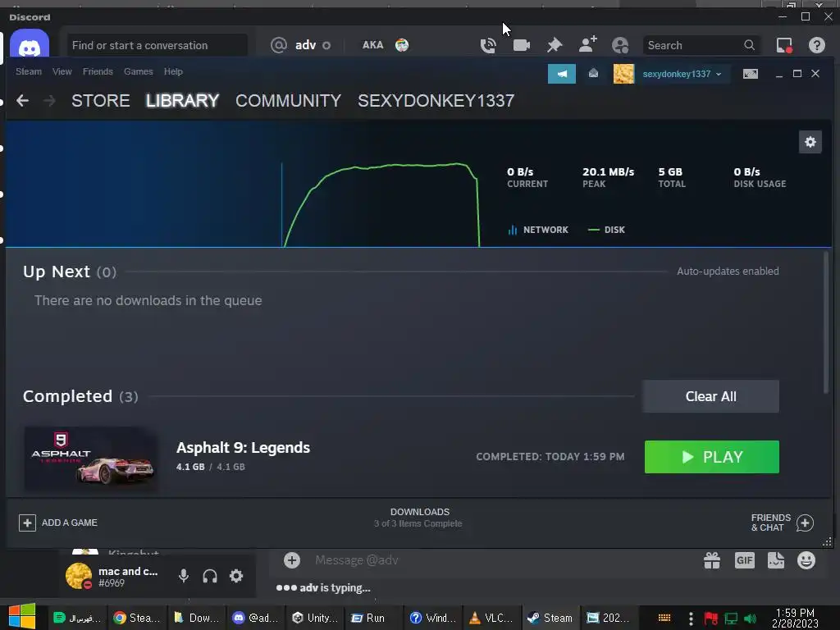840x630 pixels.
Task: Open download settings gear in Steam
Action: click(x=810, y=142)
